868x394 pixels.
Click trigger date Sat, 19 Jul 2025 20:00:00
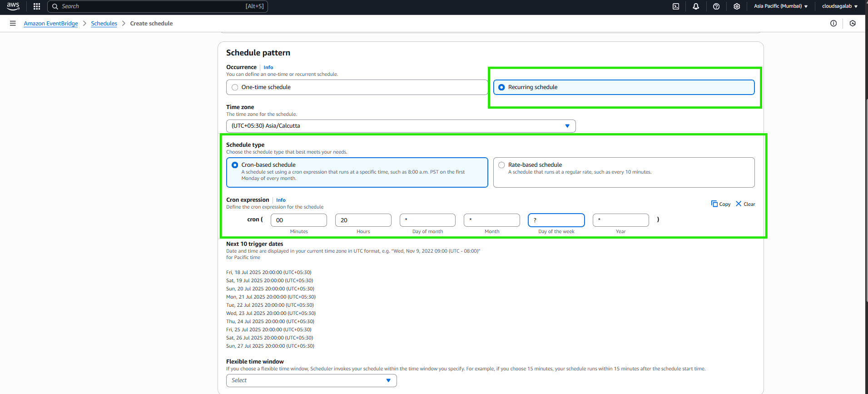(x=270, y=281)
